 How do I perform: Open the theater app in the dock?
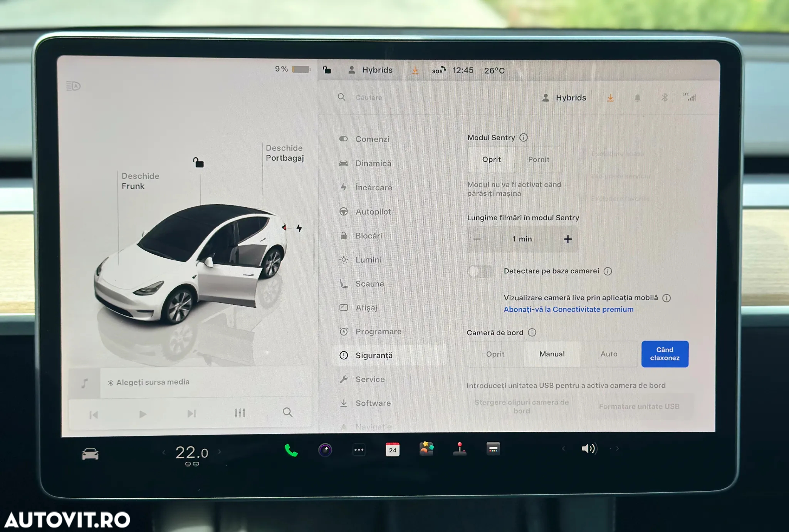(x=493, y=449)
